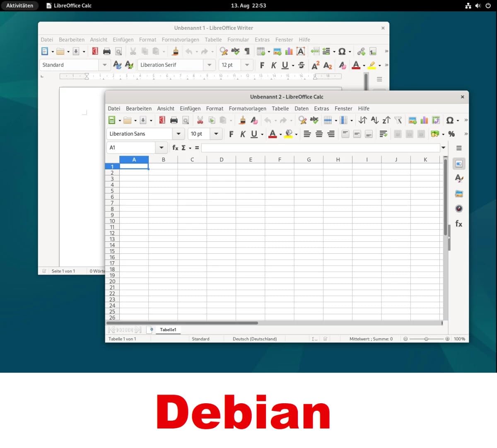Insert page break in Writer toolbar

315,51
